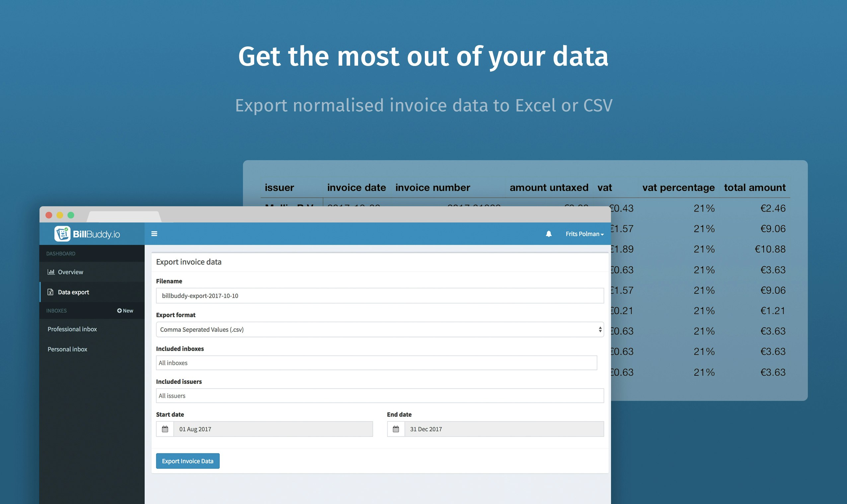Click inside the Filename text field

coord(380,295)
